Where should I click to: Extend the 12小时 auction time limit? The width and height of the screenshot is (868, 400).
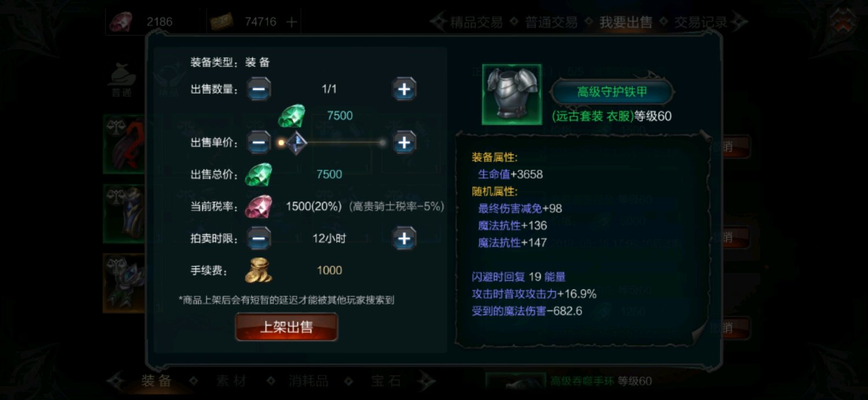coord(404,238)
